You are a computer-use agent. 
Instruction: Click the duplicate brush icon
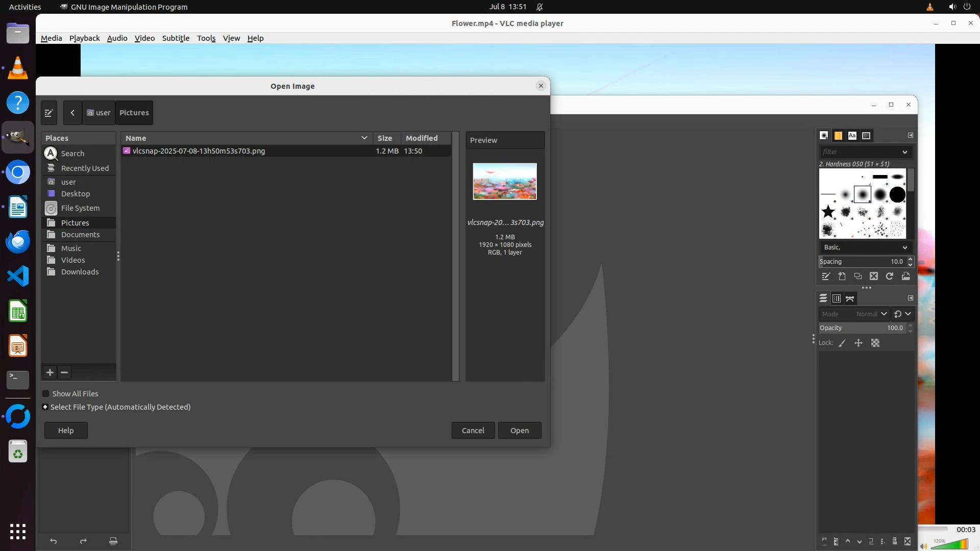(x=858, y=276)
